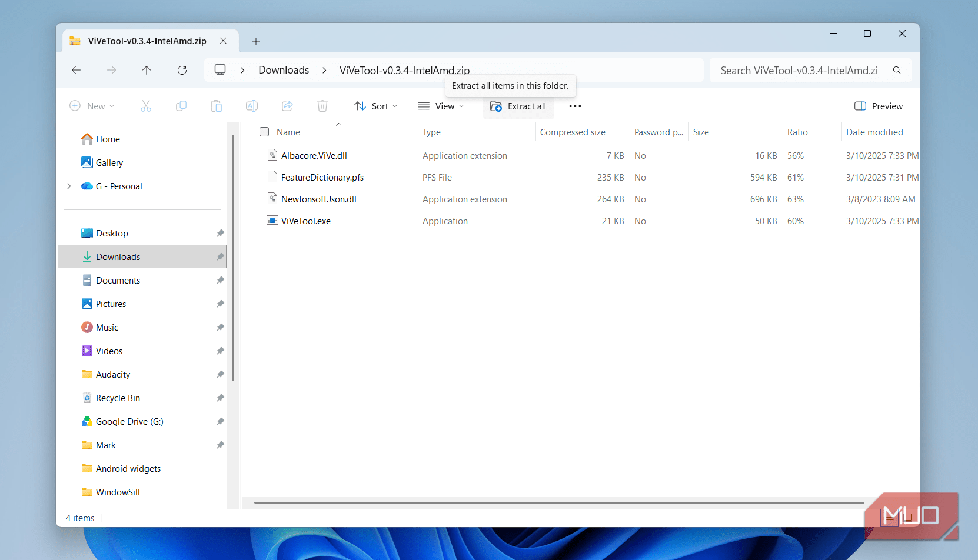Close the ViVeTool-v0.3.4-IntelAmd.zip tab

point(223,41)
